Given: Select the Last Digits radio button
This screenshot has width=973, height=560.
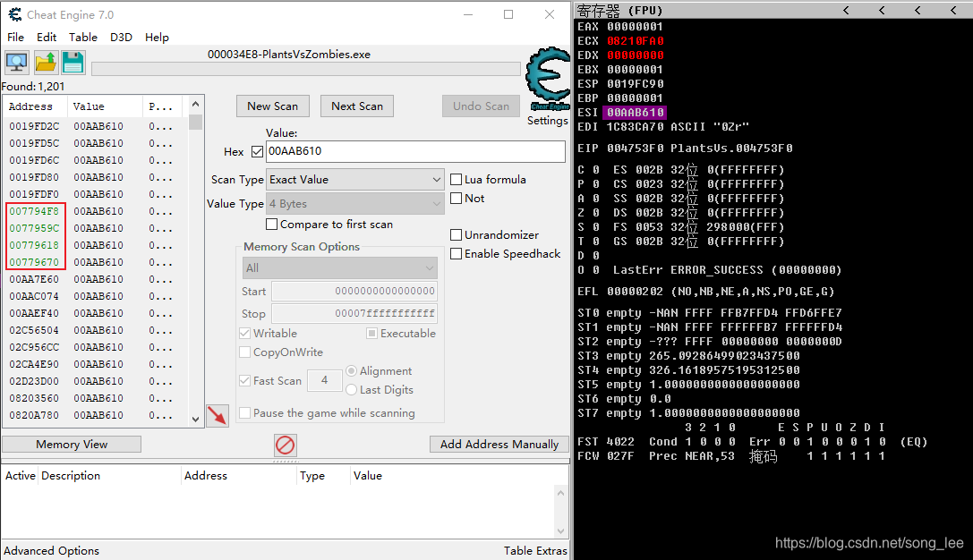Looking at the screenshot, I should tap(351, 389).
